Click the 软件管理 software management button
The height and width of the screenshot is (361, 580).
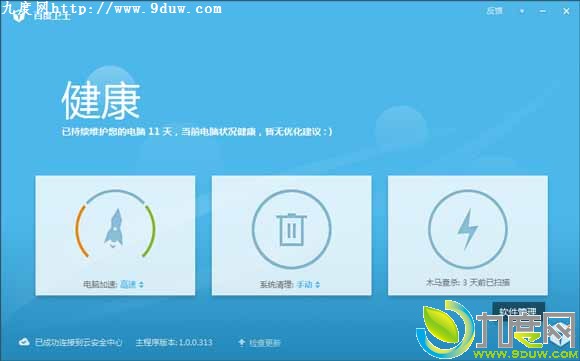tap(518, 311)
